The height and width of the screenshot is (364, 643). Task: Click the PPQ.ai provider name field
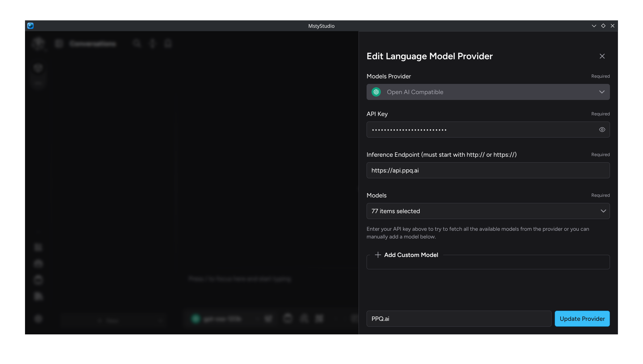point(458,319)
